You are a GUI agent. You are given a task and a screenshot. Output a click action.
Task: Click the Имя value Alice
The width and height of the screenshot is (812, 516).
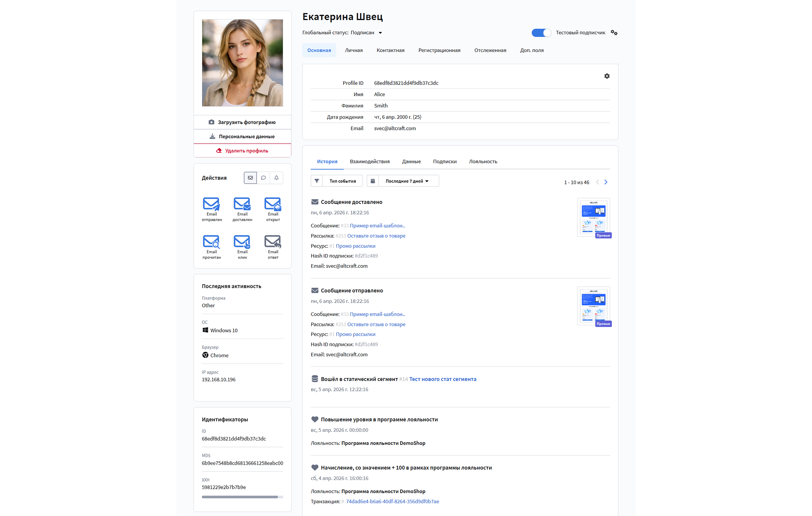(x=379, y=94)
